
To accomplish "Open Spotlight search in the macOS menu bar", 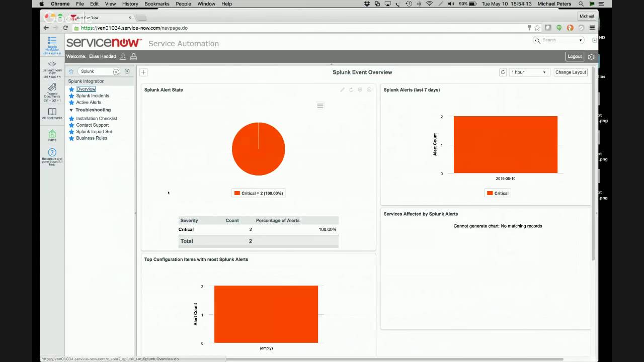I will pos(581,4).
